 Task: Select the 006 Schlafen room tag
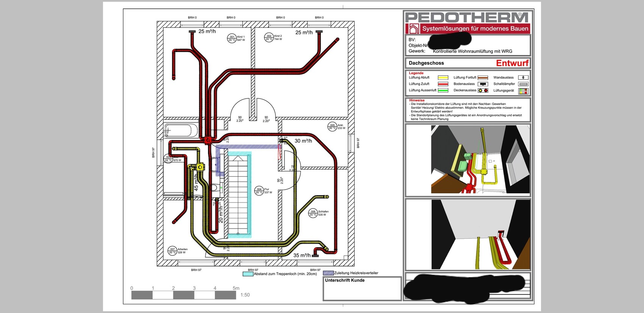coord(313,213)
